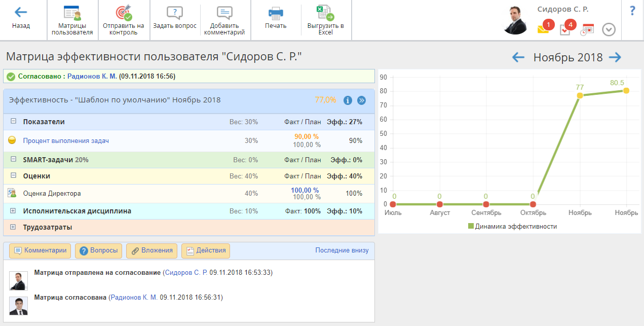
Task: Expand the Исполнительская дисциплина section
Action: pyautogui.click(x=13, y=211)
